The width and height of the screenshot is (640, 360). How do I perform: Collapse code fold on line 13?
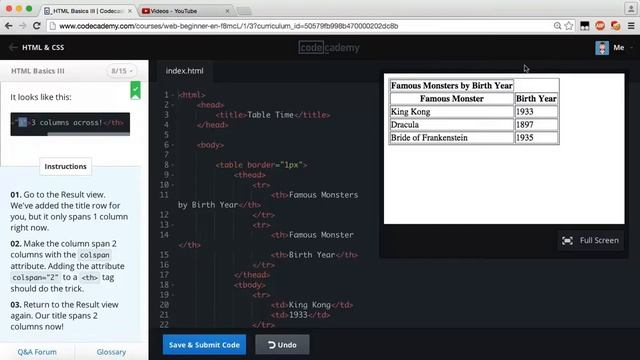click(173, 225)
